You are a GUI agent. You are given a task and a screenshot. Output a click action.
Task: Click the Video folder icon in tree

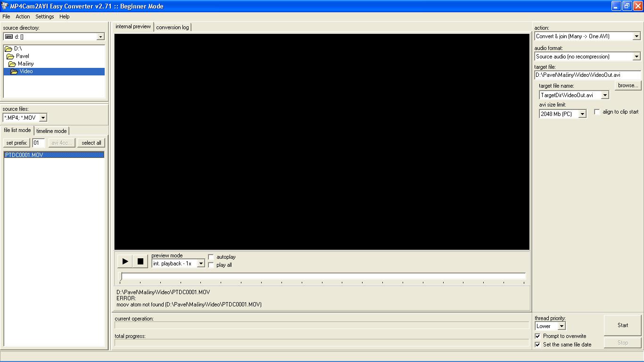[x=14, y=72]
